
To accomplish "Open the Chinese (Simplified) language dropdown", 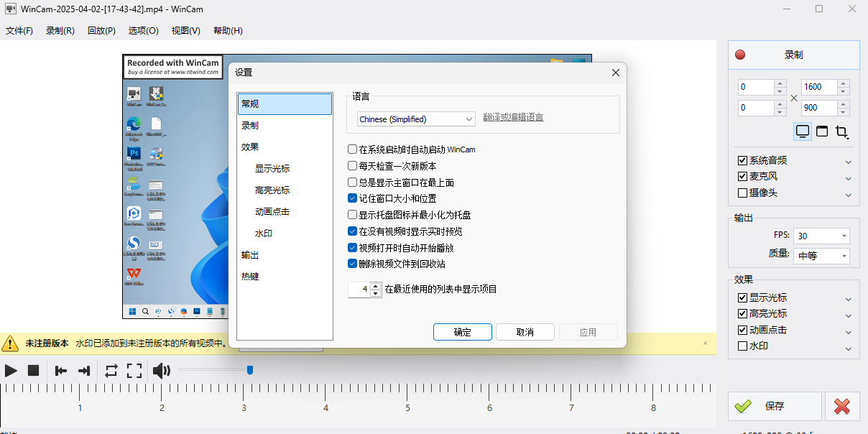I will pyautogui.click(x=416, y=119).
